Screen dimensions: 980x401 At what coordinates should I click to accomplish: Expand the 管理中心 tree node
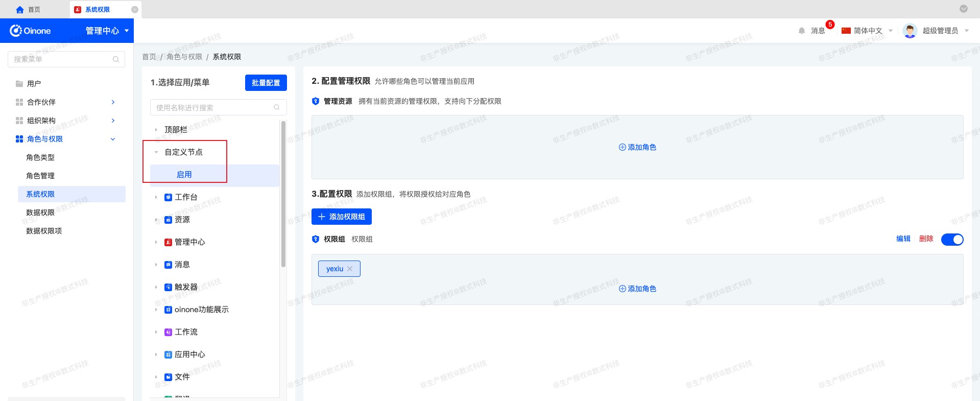[156, 242]
